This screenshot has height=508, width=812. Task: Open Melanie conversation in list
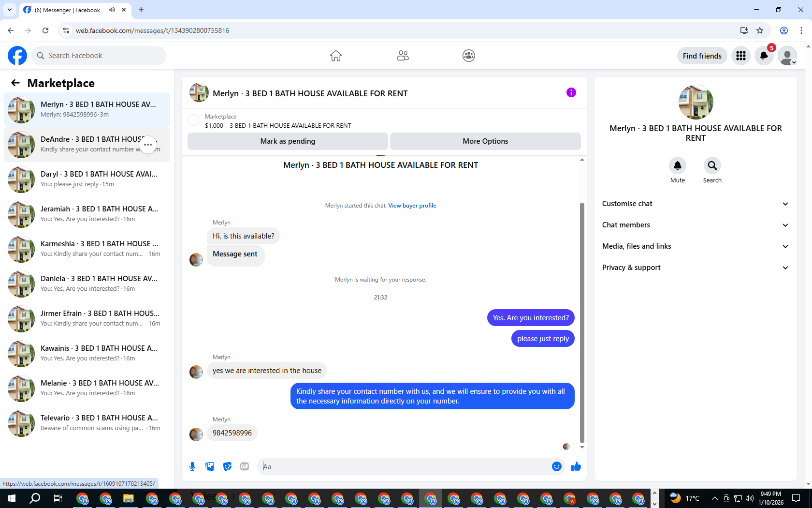coord(87,388)
